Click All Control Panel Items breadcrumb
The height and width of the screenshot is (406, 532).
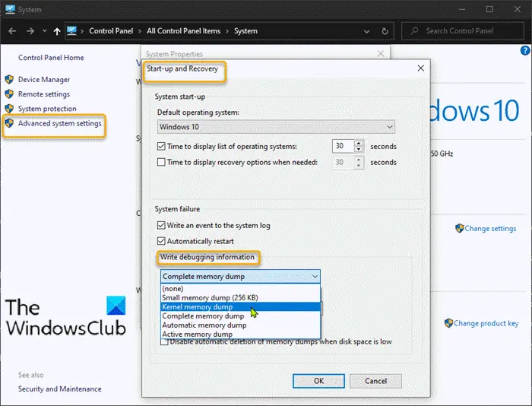(184, 31)
